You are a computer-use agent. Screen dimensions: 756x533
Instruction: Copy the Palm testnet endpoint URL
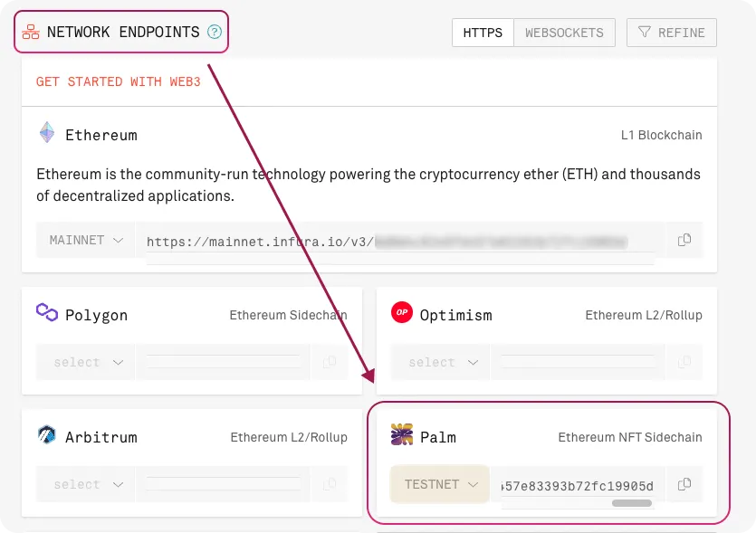click(x=684, y=484)
